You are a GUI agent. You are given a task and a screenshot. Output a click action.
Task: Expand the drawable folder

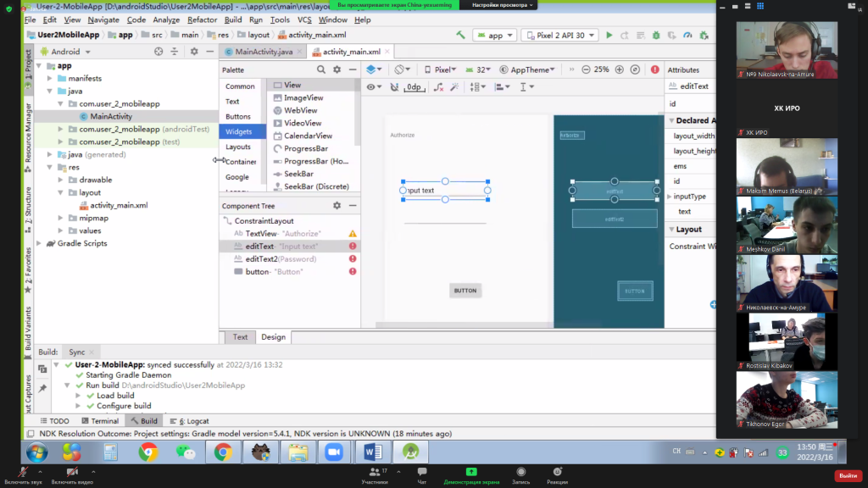pos(60,180)
